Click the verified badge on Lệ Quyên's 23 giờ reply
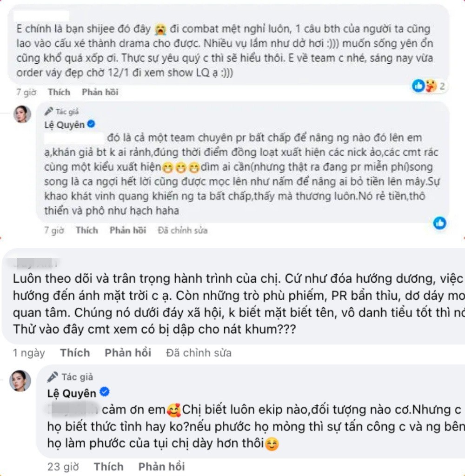 [104, 393]
